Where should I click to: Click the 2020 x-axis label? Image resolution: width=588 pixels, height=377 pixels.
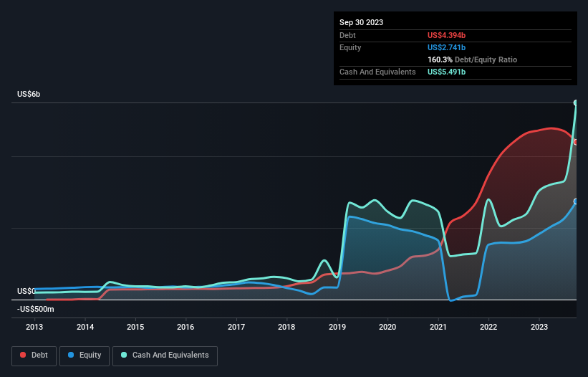(387, 327)
